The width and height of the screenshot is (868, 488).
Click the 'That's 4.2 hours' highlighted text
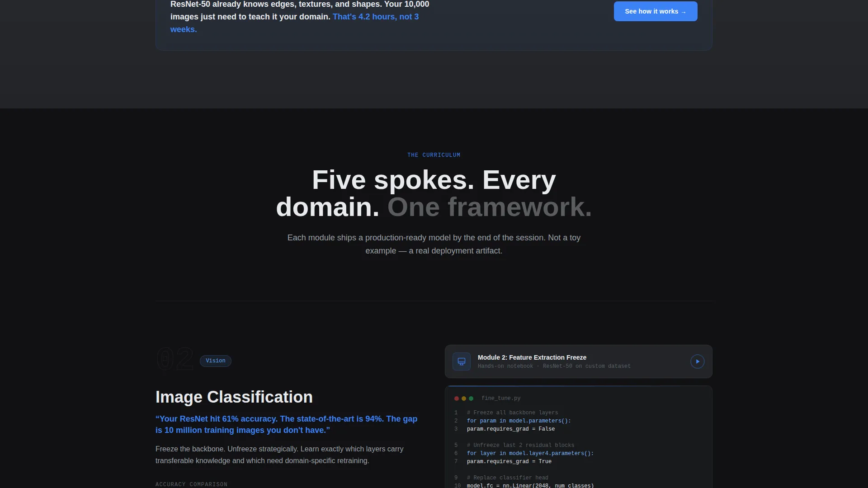[294, 23]
